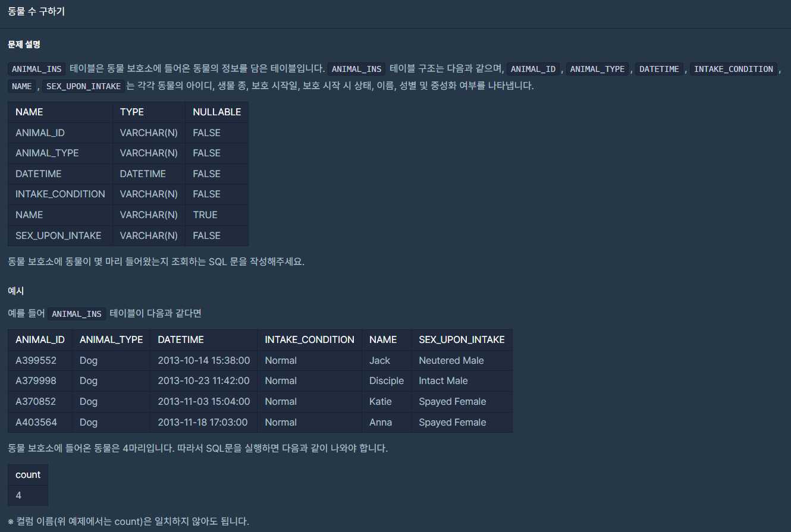Click the name Disciple in example table
791x532 pixels.
[386, 380]
